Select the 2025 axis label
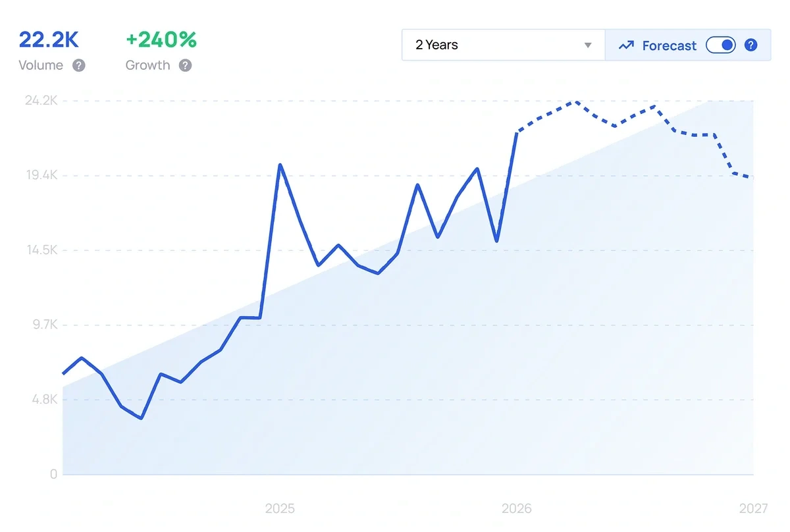Image resolution: width=790 pixels, height=532 pixels. coord(280,508)
